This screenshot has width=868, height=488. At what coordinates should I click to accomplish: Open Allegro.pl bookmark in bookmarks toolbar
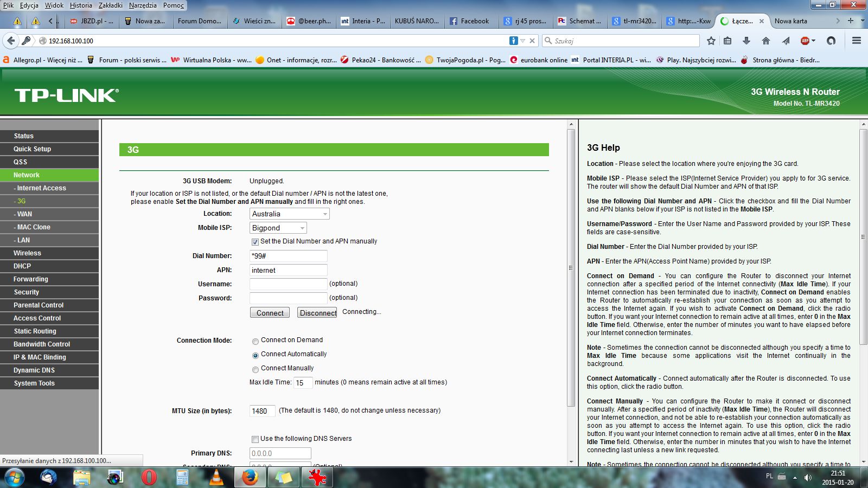tap(42, 60)
